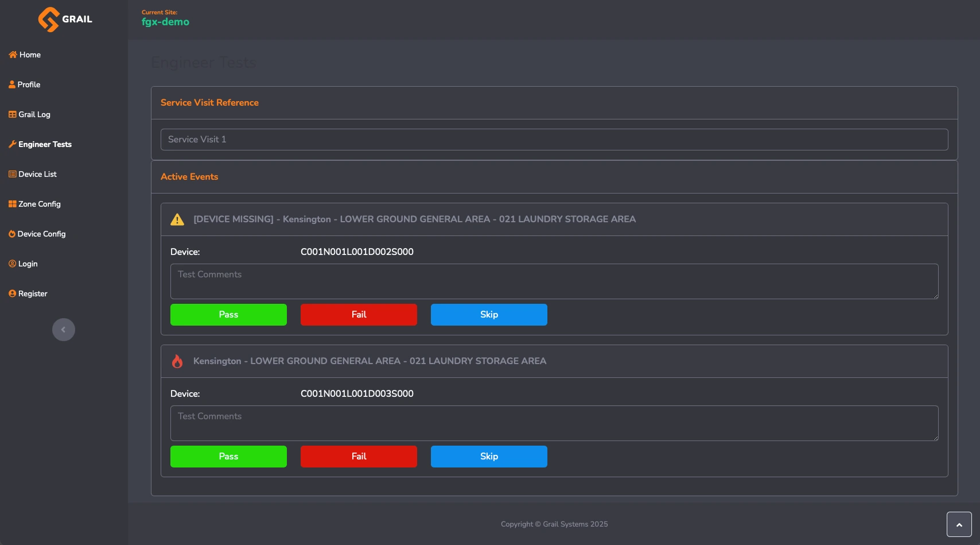980x545 pixels.
Task: Focus Test Comments for device D002S000
Action: point(554,281)
